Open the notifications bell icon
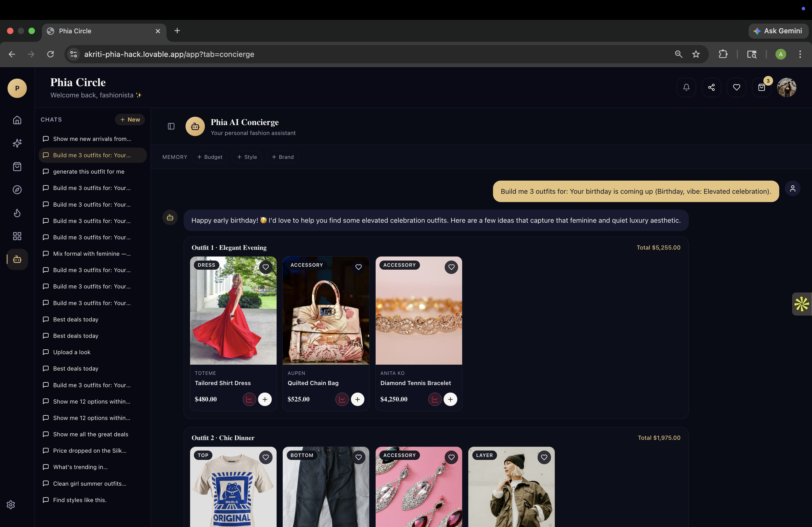Viewport: 812px width, 527px height. (686, 87)
